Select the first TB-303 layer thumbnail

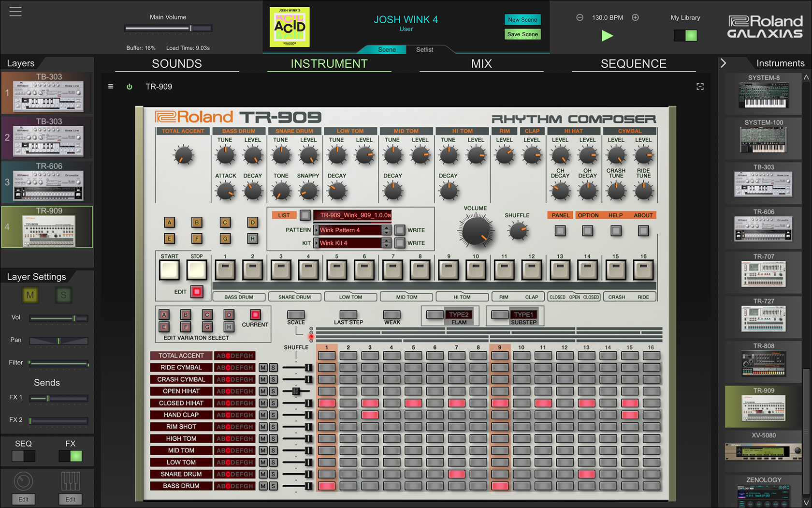click(x=47, y=92)
